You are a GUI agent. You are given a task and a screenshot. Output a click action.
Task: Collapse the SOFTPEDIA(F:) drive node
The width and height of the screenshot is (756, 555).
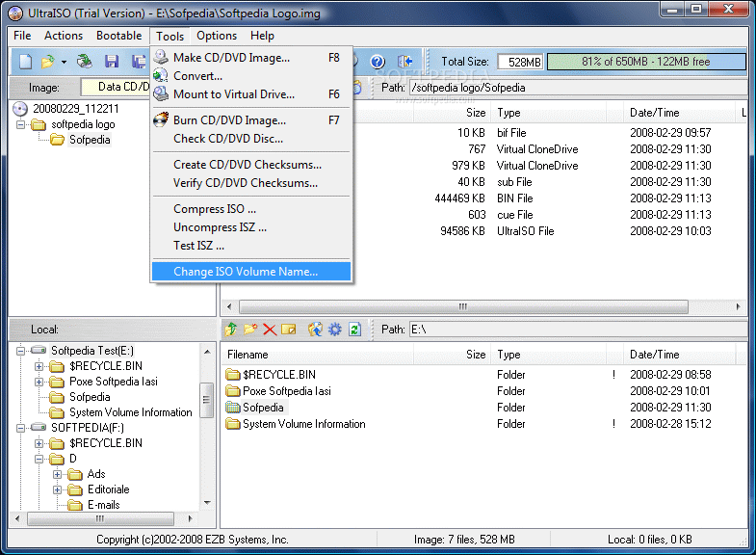point(21,428)
